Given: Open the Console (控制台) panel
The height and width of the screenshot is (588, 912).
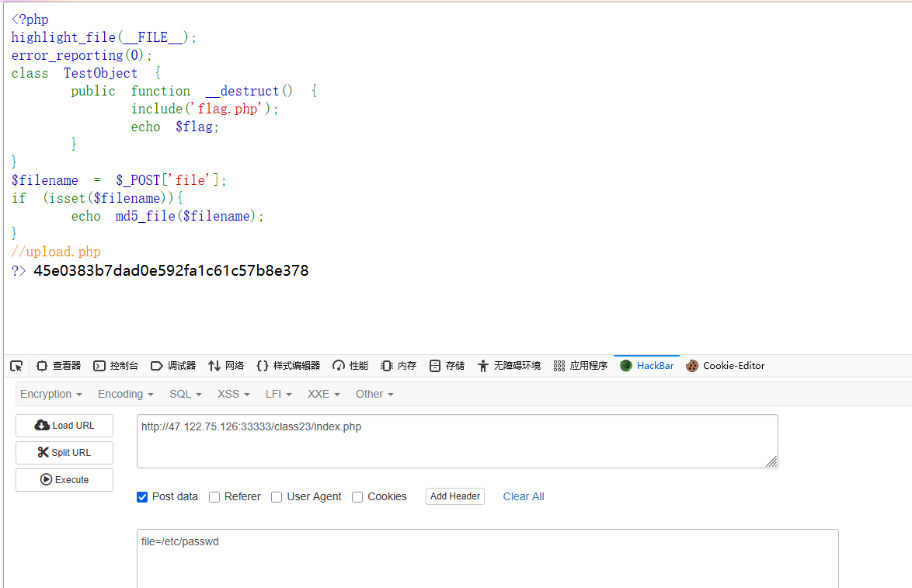Looking at the screenshot, I should (x=116, y=366).
